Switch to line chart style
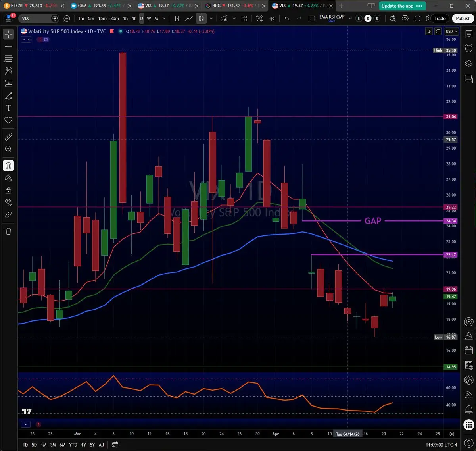Screen dimensions: 476x451 189,19
